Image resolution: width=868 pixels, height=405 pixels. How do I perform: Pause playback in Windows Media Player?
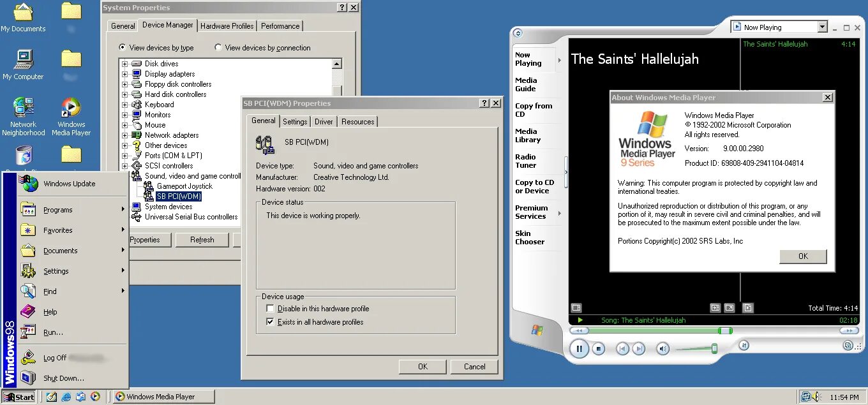tap(580, 349)
